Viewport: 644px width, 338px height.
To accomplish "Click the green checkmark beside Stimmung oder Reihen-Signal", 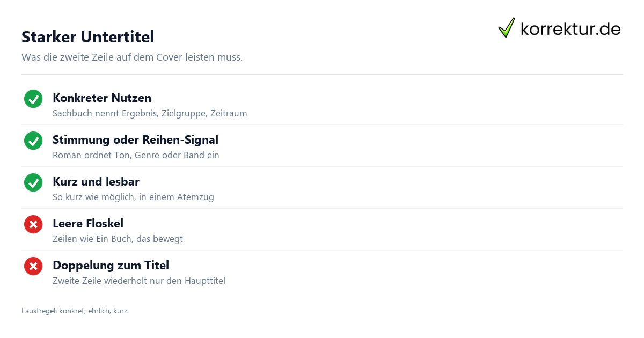I will (x=33, y=141).
